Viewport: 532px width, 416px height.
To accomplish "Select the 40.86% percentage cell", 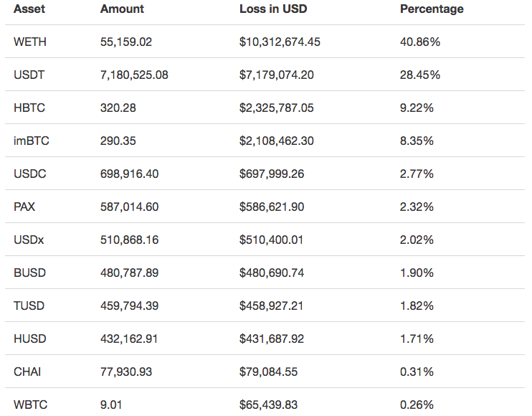I will coord(420,42).
